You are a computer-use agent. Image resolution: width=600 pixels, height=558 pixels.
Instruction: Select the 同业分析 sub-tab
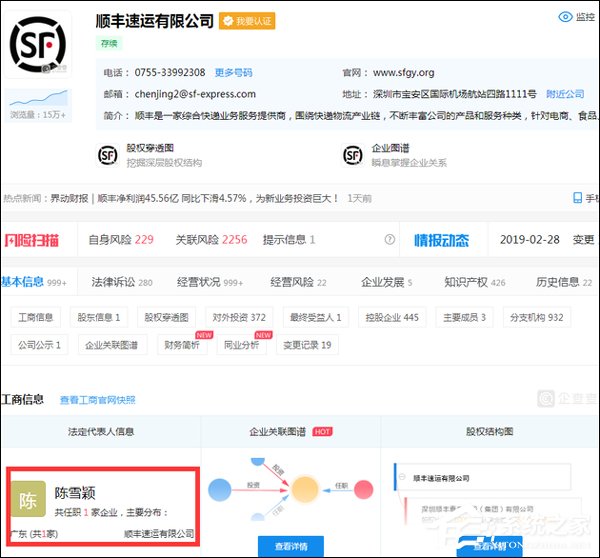pyautogui.click(x=241, y=345)
